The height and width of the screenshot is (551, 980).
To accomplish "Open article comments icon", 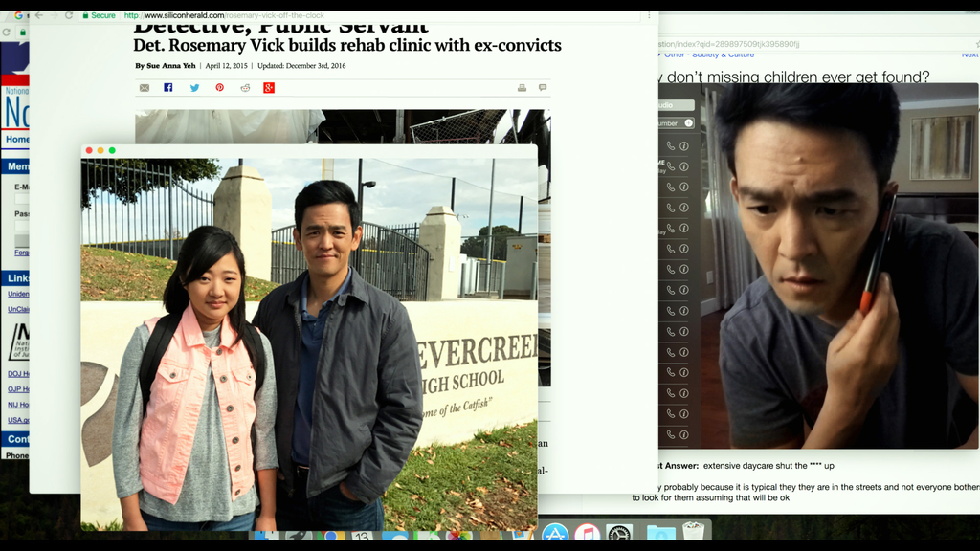I will coord(543,87).
